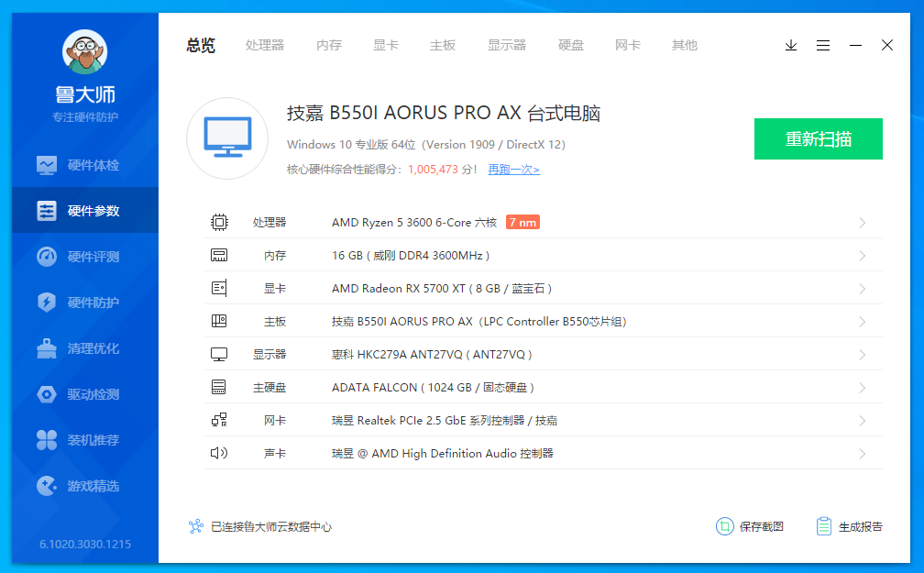Open 驱动检测 driver detection

(x=84, y=394)
